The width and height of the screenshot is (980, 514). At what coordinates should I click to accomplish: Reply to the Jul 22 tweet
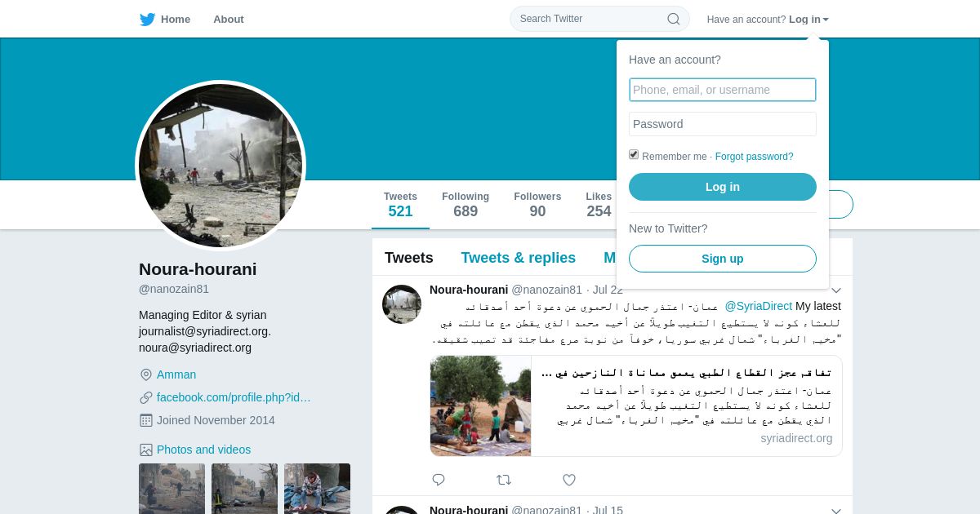tap(439, 480)
